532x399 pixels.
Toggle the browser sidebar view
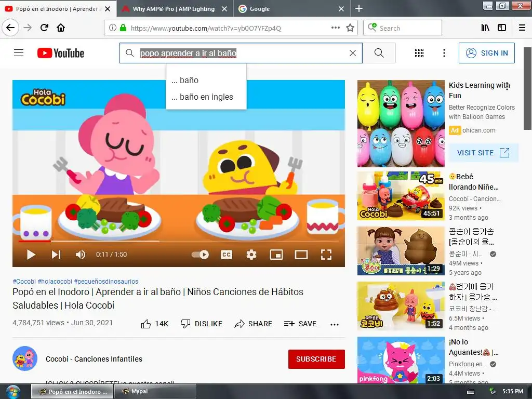[x=502, y=28]
